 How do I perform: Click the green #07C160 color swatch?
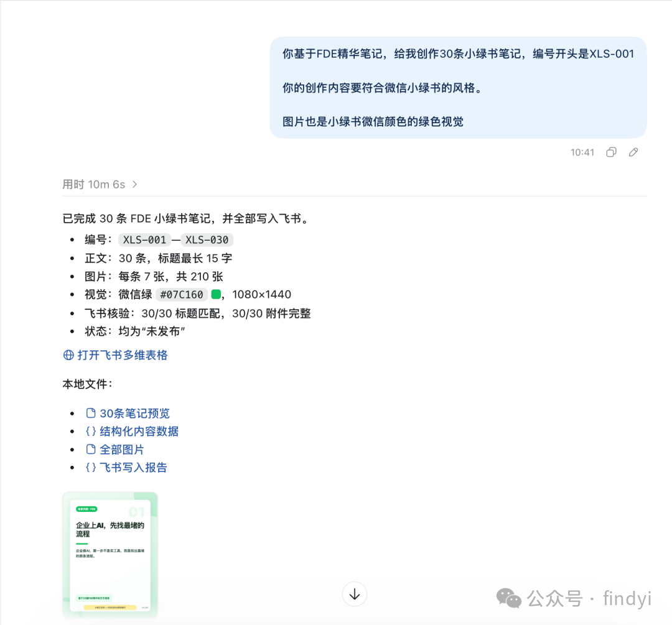click(216, 294)
